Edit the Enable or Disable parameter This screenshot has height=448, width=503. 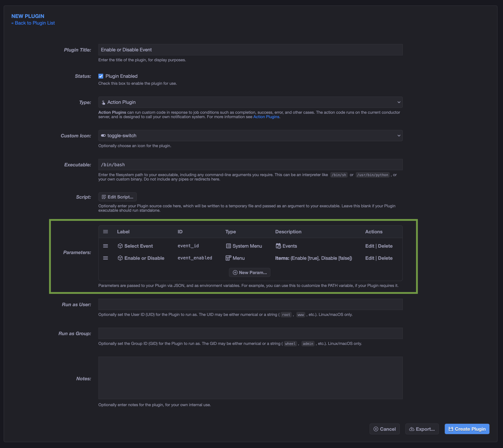(370, 258)
